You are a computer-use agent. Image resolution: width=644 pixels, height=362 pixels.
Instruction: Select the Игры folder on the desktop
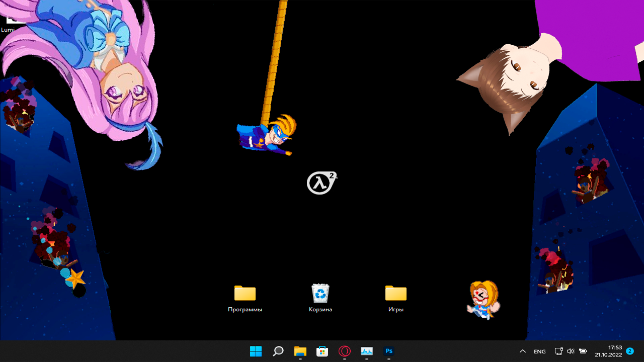(396, 299)
